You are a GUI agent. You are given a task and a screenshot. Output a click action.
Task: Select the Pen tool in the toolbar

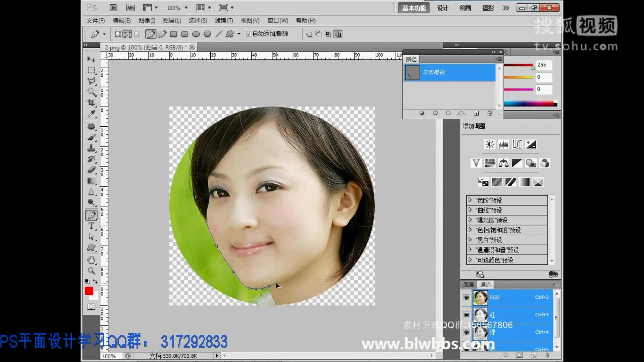(91, 215)
